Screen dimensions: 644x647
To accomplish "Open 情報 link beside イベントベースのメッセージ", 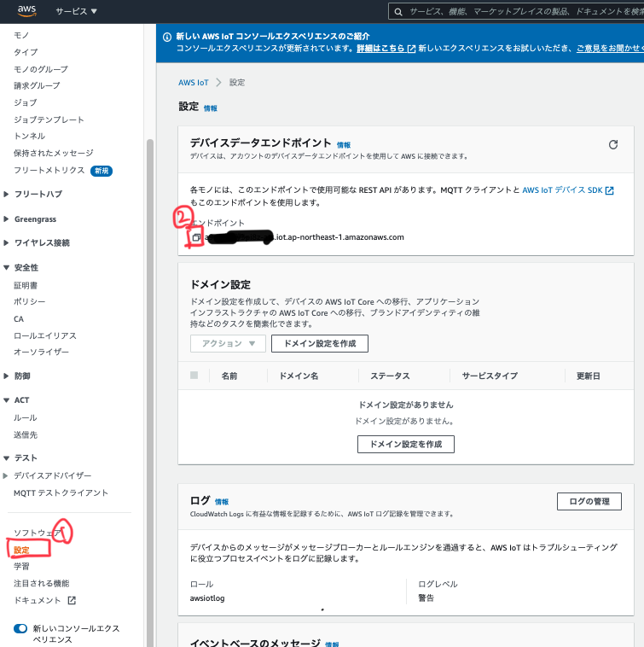I will pos(332,644).
